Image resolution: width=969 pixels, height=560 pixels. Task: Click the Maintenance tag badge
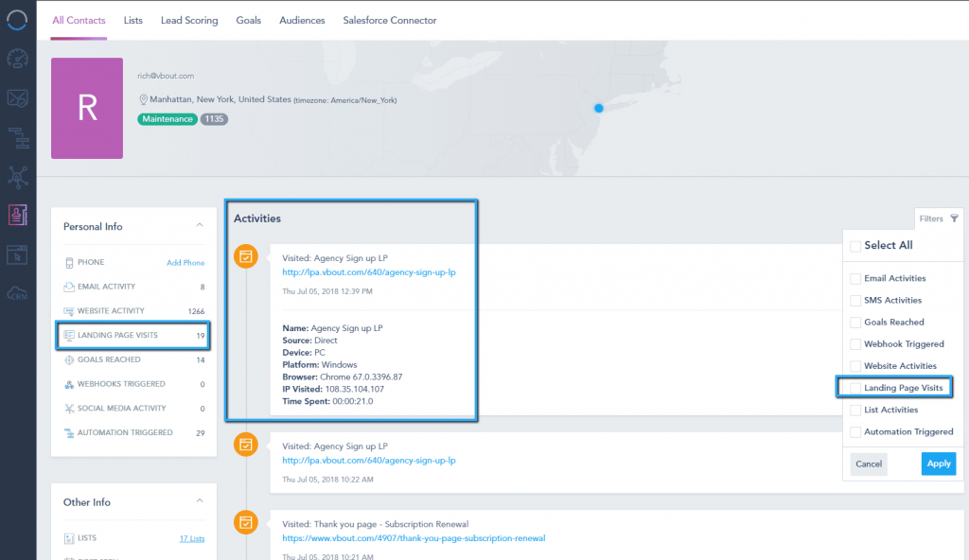167,119
